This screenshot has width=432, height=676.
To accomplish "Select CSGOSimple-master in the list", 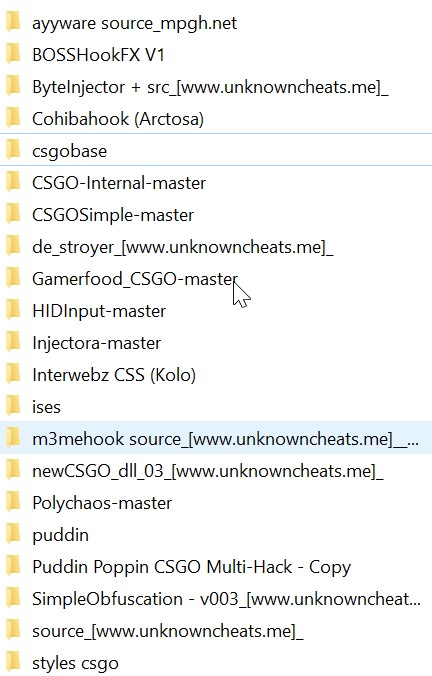I will tap(113, 215).
